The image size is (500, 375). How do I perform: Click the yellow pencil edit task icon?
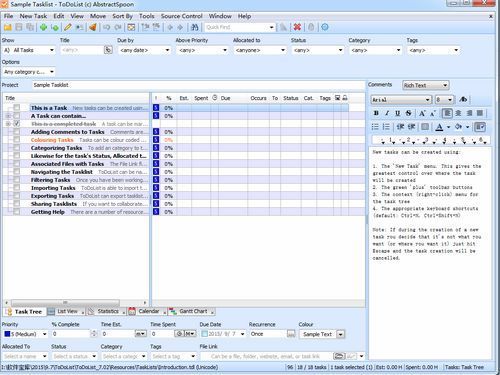pyautogui.click(x=68, y=27)
